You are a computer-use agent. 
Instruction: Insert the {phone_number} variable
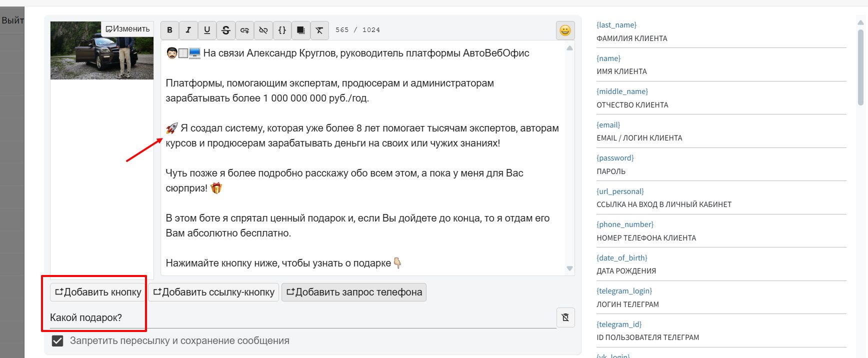625,224
